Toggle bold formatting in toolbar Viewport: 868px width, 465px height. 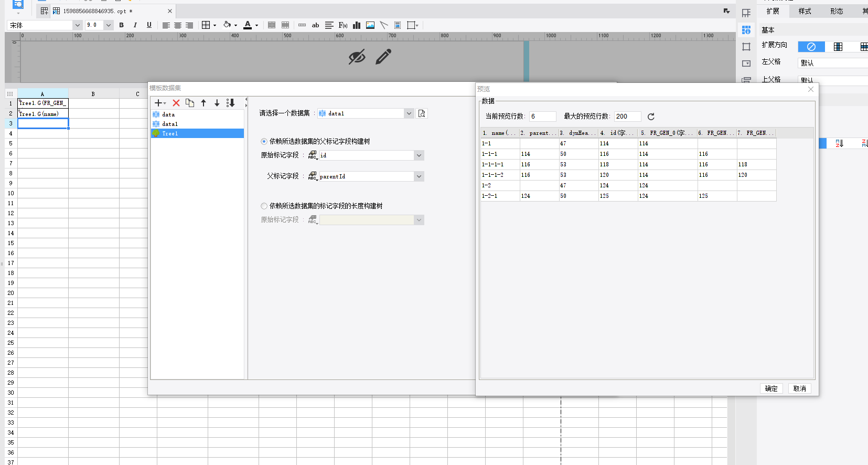click(122, 25)
